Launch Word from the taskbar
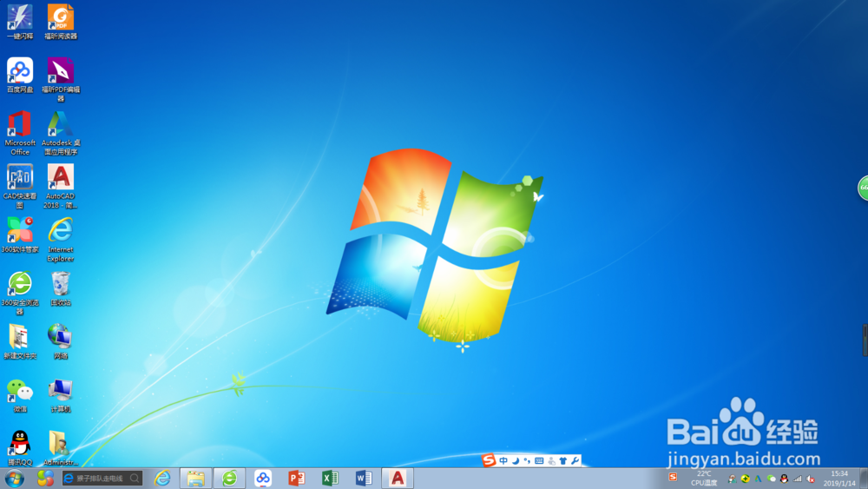 coord(364,478)
